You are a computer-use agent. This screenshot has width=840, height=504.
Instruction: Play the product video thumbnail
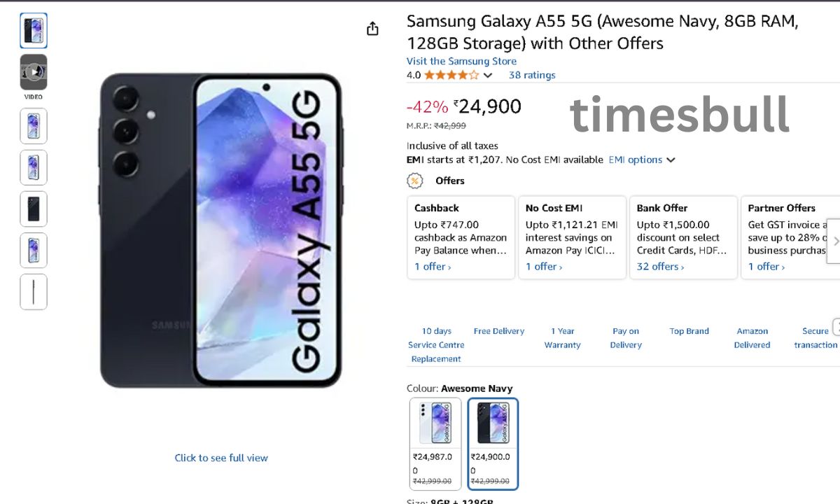coord(34,72)
